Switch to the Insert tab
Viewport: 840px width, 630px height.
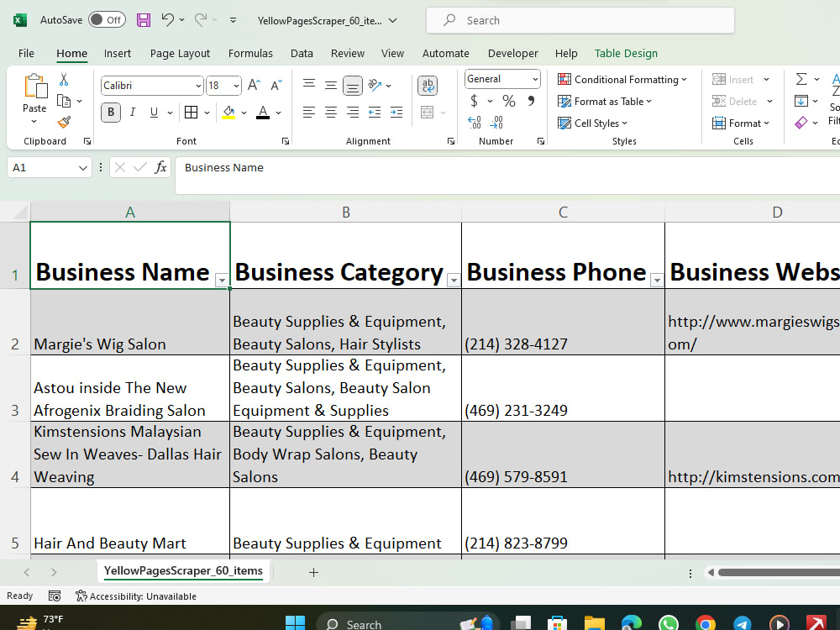[x=118, y=53]
